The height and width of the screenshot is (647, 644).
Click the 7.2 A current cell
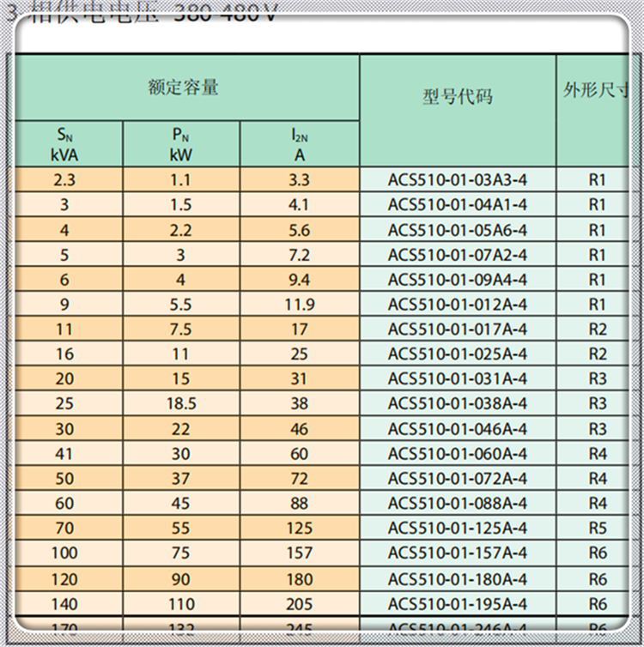[x=300, y=255]
